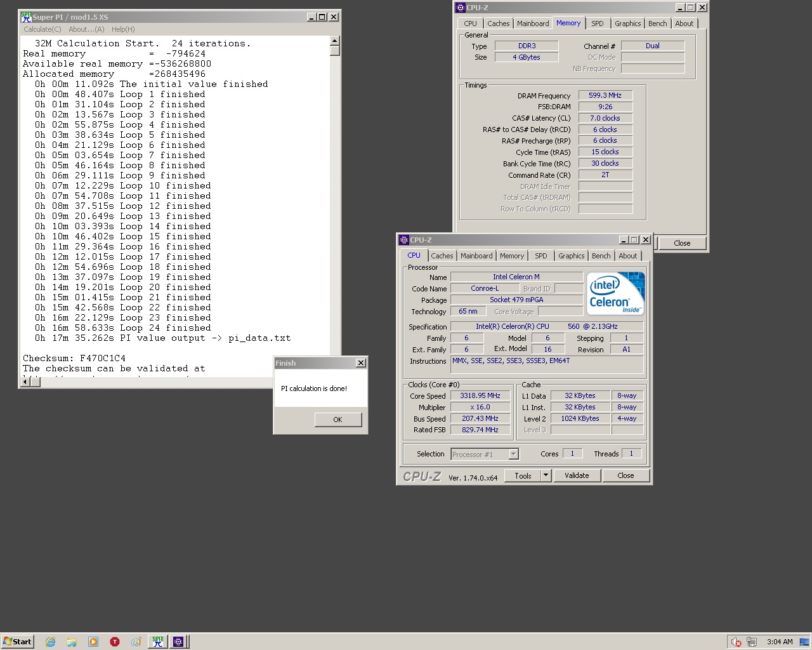Click the DRAM Frequency value 599.3 MHz
This screenshot has height=650, width=812.
(x=605, y=95)
